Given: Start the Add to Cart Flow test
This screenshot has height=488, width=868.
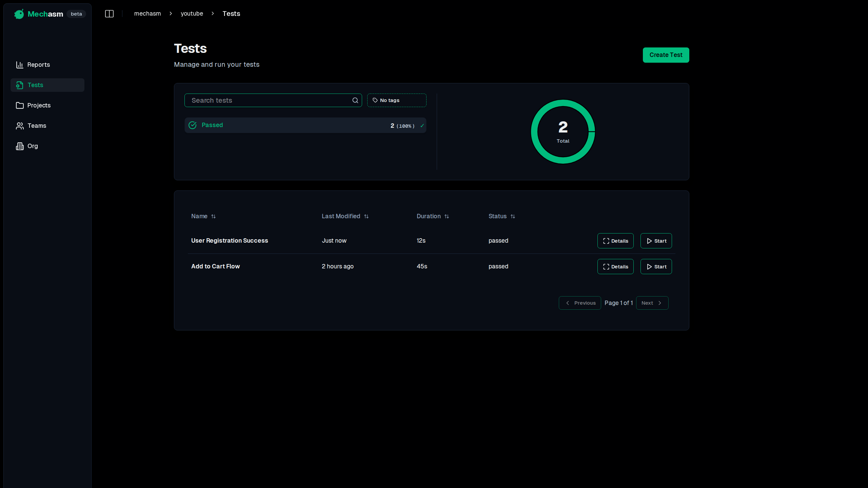Looking at the screenshot, I should [x=656, y=266].
